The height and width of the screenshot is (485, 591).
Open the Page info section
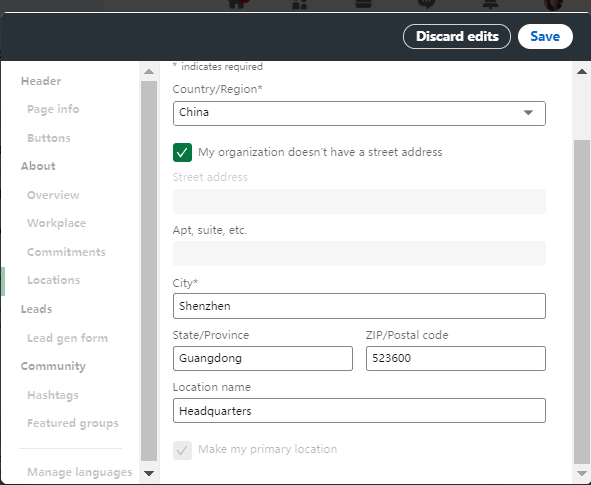[53, 109]
